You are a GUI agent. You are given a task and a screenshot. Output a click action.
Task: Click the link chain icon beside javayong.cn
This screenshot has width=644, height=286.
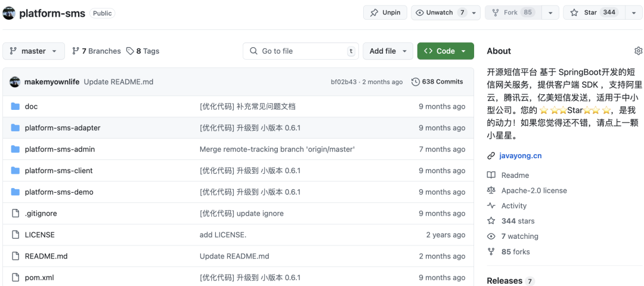click(x=491, y=156)
